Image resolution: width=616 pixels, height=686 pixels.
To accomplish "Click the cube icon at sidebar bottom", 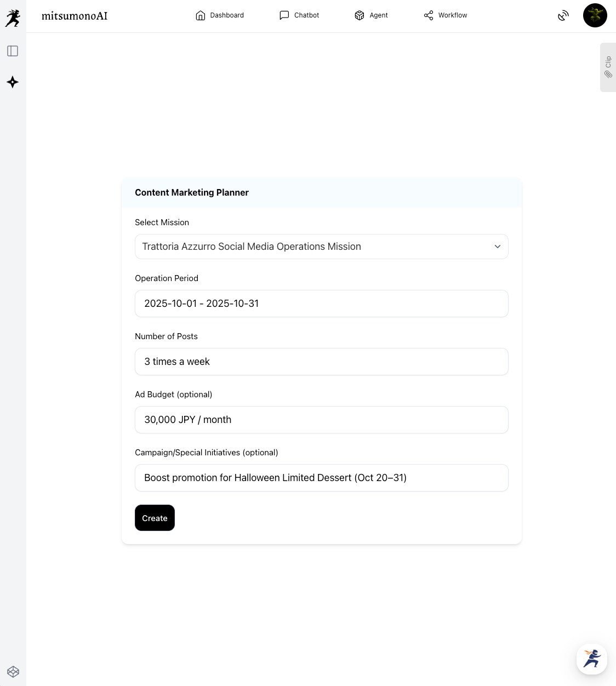I will 13,672.
